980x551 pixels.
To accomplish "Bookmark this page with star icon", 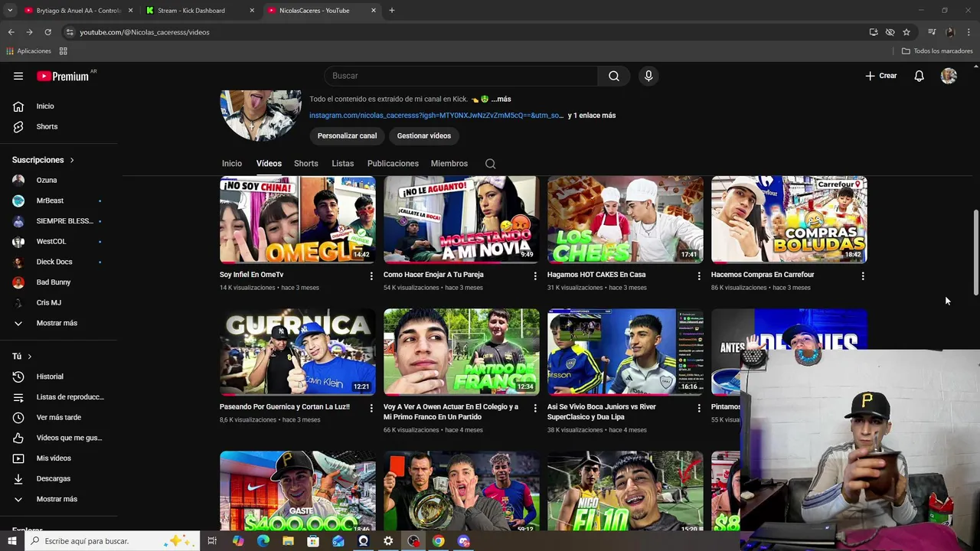I will pos(906,32).
